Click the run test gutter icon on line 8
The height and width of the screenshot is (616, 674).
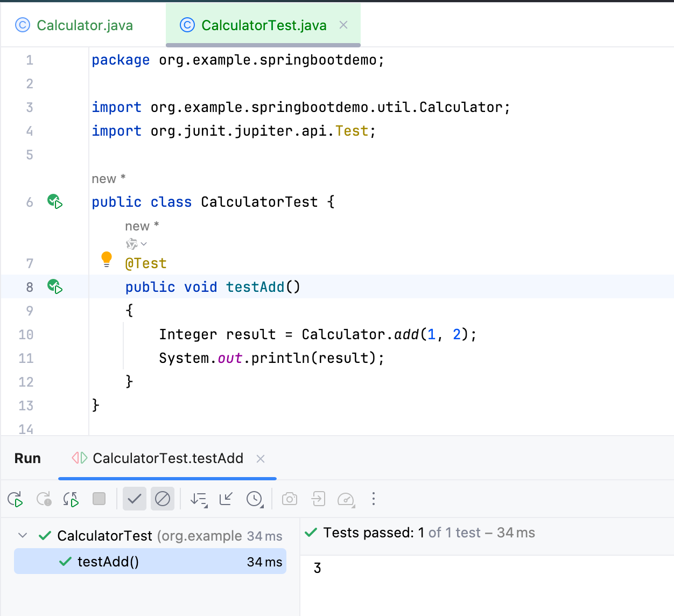tap(55, 286)
